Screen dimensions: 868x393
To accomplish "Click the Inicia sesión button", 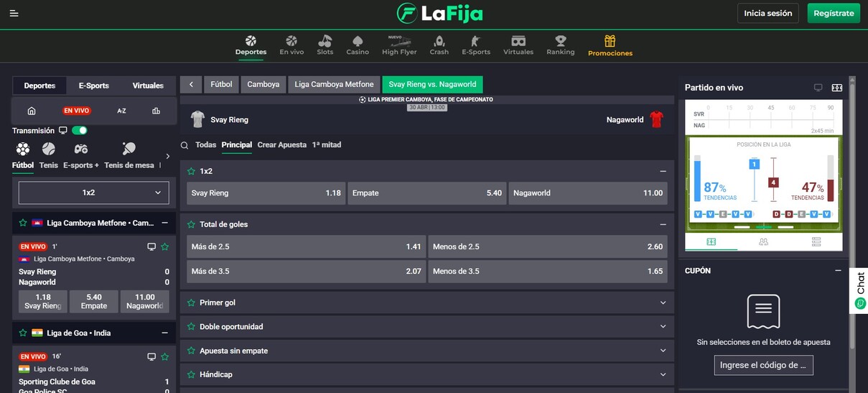I will pos(768,13).
